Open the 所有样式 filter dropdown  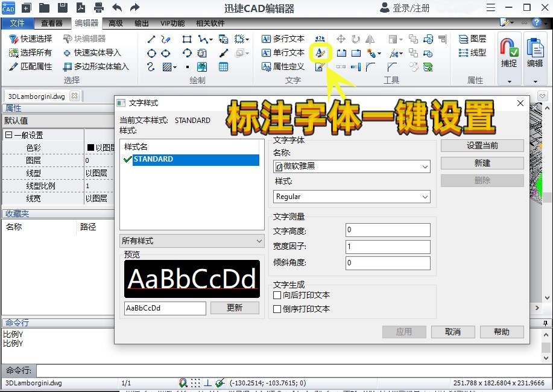(192, 241)
